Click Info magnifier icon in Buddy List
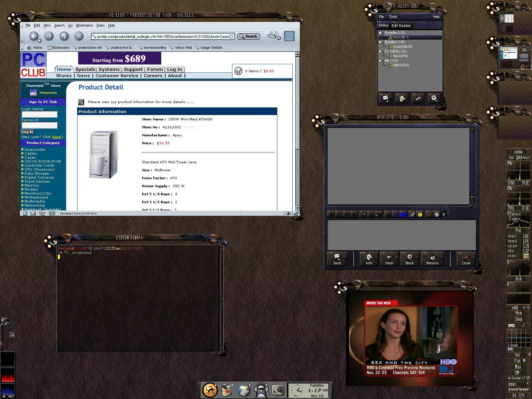 point(402,98)
